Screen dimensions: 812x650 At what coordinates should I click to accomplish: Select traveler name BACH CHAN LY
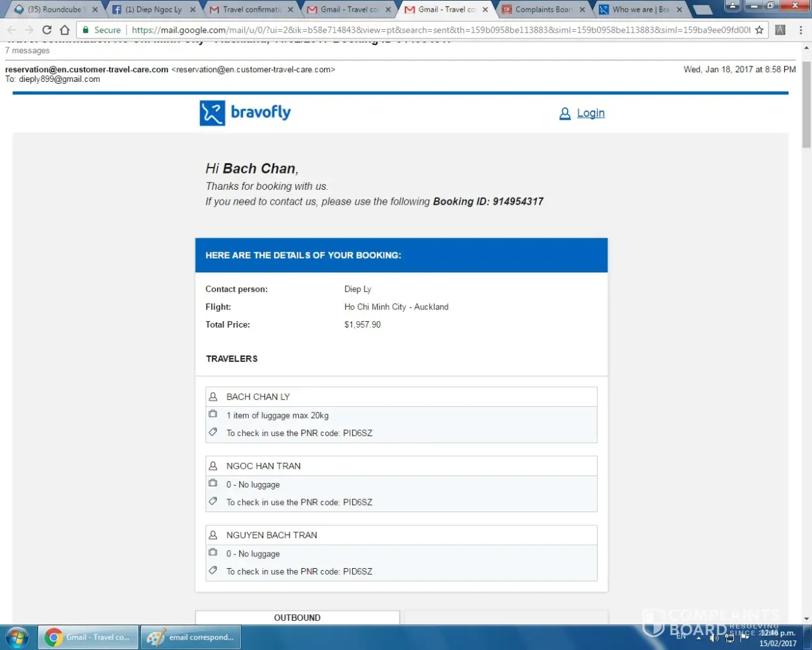[258, 396]
